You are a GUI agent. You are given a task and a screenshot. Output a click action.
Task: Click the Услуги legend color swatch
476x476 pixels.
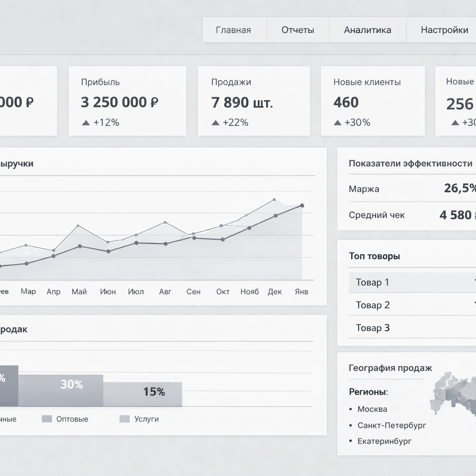(125, 419)
